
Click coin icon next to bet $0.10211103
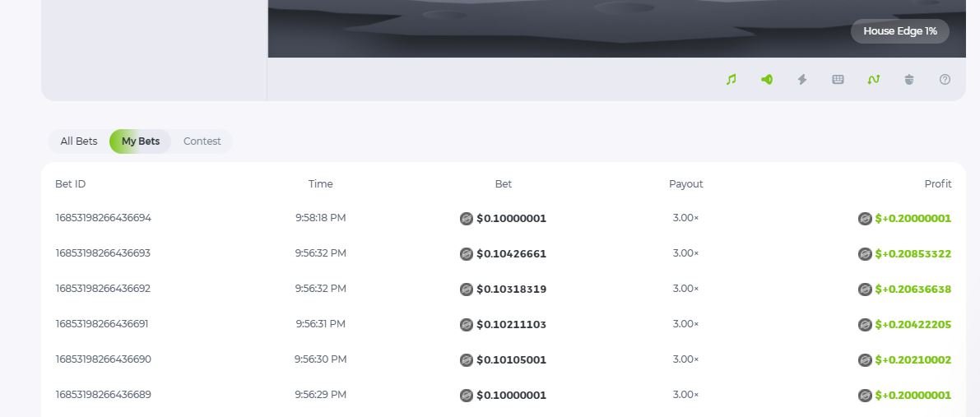tap(467, 325)
